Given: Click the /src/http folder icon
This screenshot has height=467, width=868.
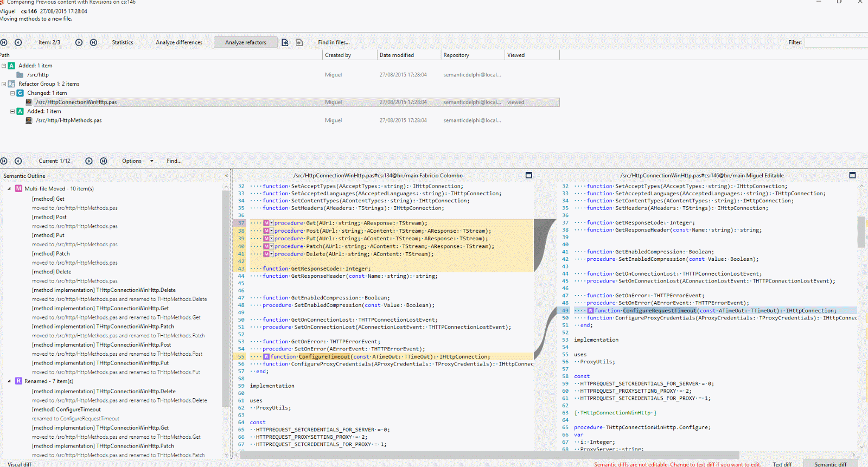Looking at the screenshot, I should click(x=20, y=75).
